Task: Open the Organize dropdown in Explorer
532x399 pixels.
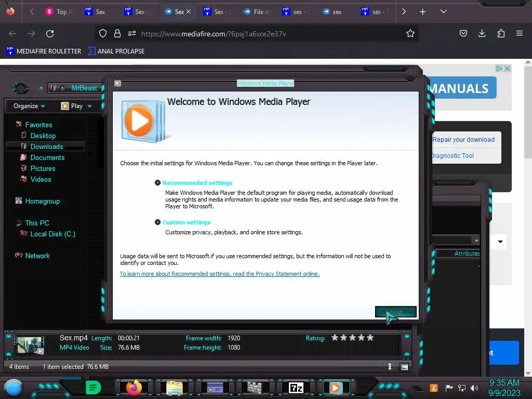Action: tap(29, 106)
